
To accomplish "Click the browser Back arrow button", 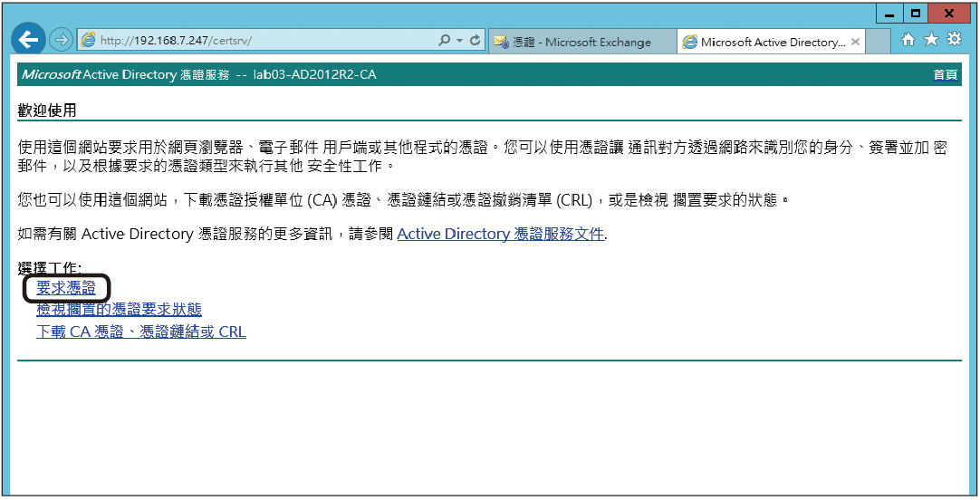I will pyautogui.click(x=27, y=40).
